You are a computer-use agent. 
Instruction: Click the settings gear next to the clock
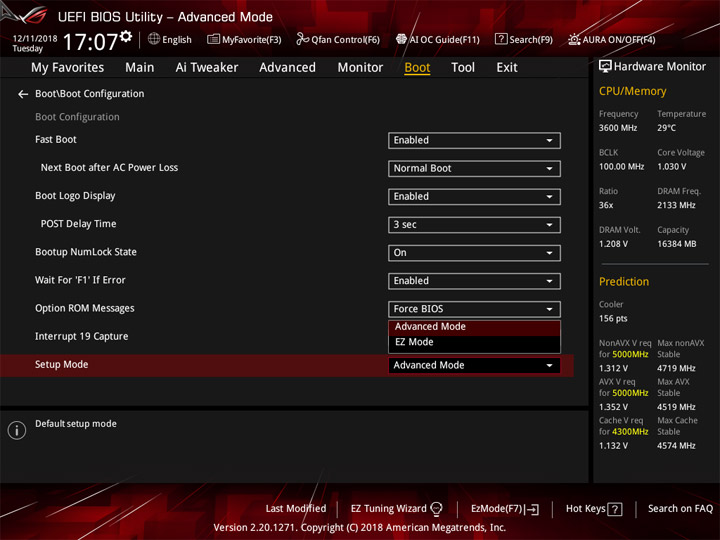tap(126, 36)
